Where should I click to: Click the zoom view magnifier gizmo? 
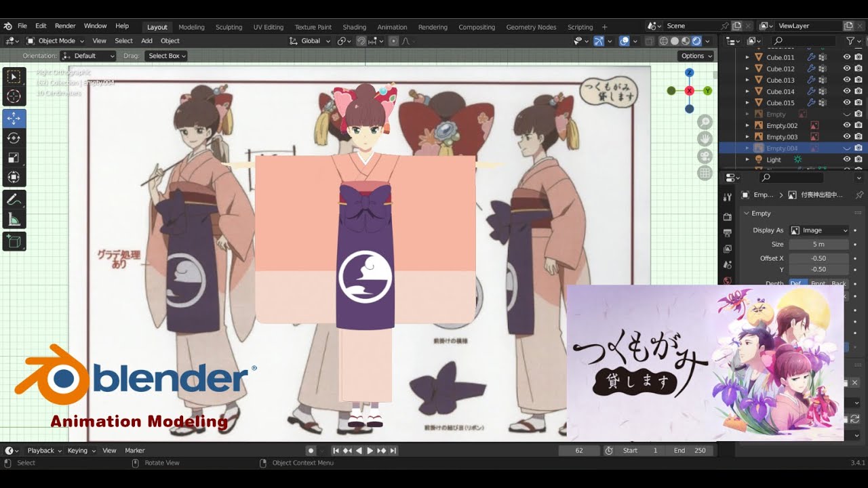(705, 122)
